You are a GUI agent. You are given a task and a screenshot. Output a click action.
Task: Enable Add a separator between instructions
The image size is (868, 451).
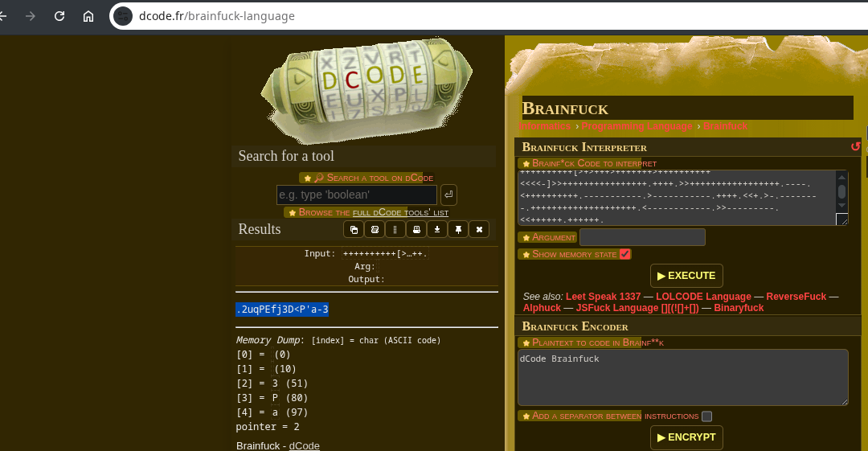point(706,416)
